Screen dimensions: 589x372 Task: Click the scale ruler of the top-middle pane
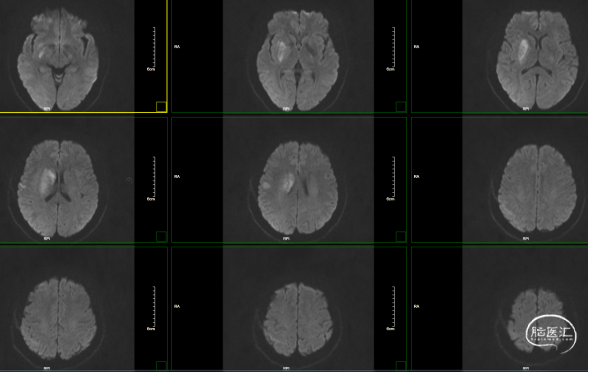click(391, 49)
